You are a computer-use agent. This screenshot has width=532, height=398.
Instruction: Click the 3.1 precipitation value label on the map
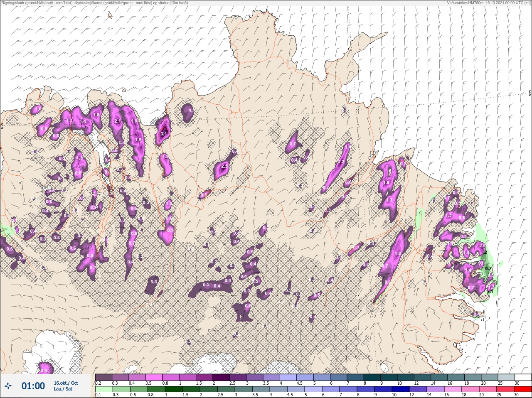[163, 134]
